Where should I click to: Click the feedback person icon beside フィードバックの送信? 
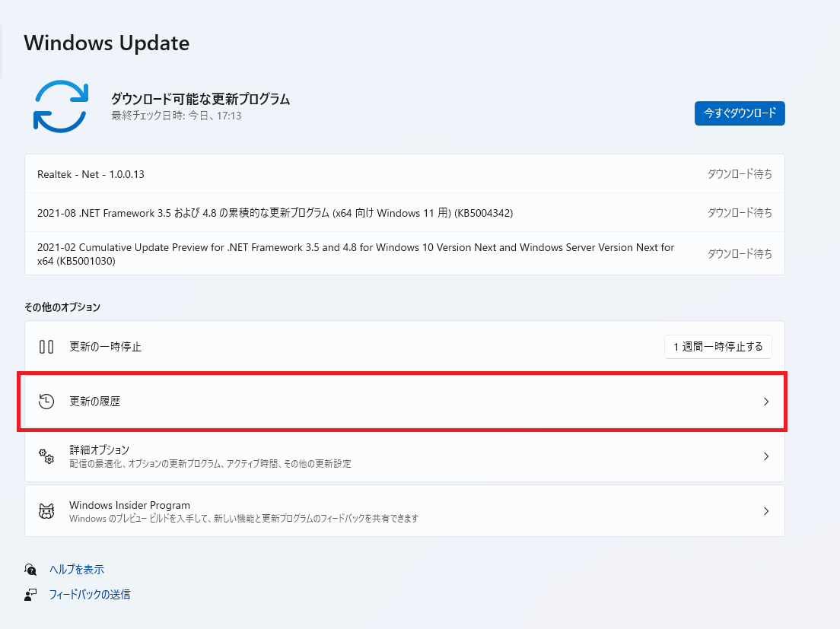tap(30, 595)
